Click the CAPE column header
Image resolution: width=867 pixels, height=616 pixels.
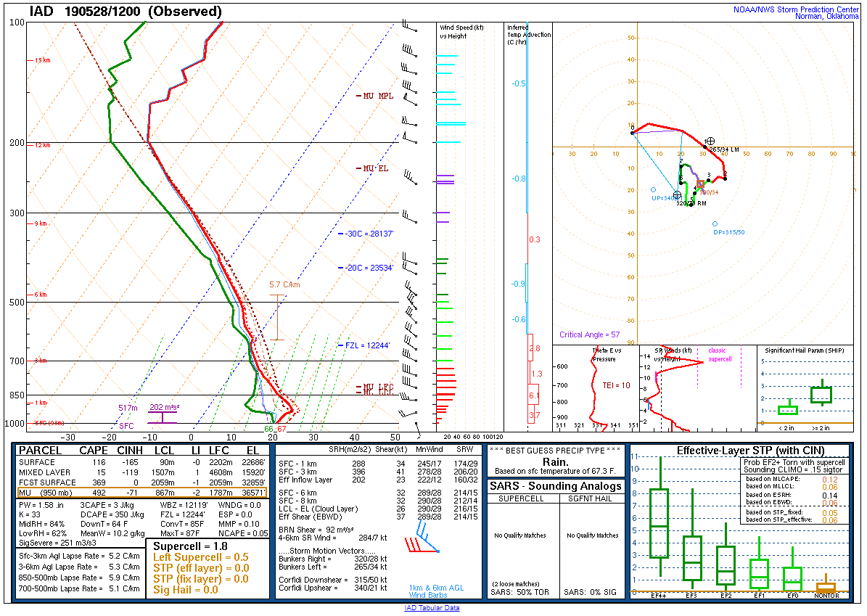click(x=94, y=451)
